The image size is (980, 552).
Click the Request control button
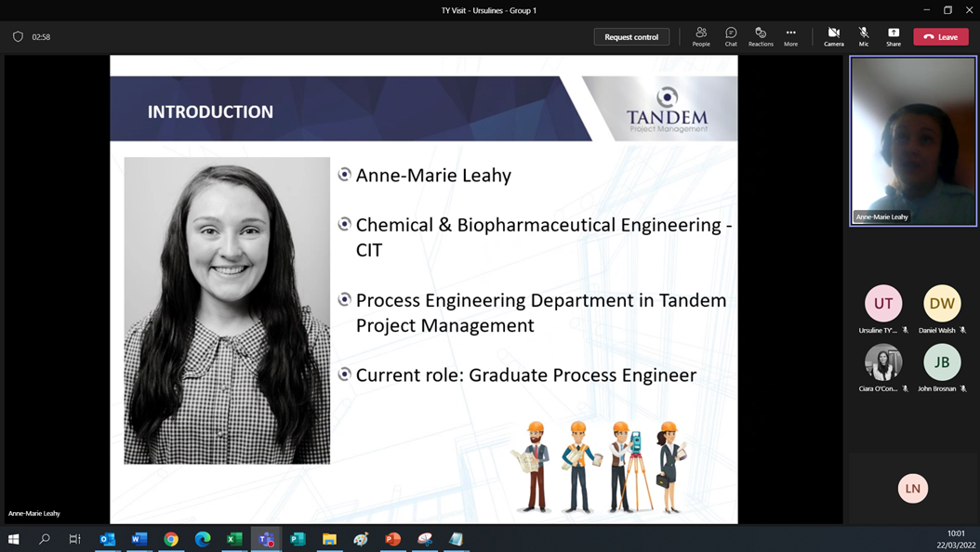point(631,37)
